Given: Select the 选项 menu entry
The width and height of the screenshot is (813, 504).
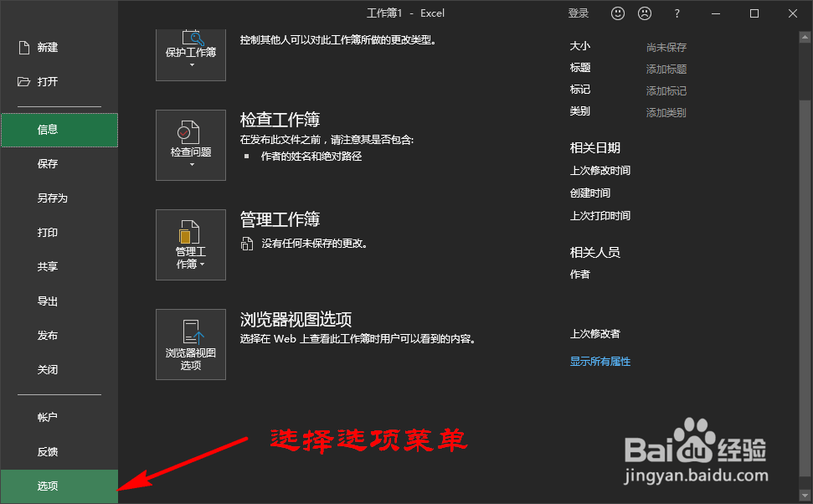Looking at the screenshot, I should tap(48, 486).
